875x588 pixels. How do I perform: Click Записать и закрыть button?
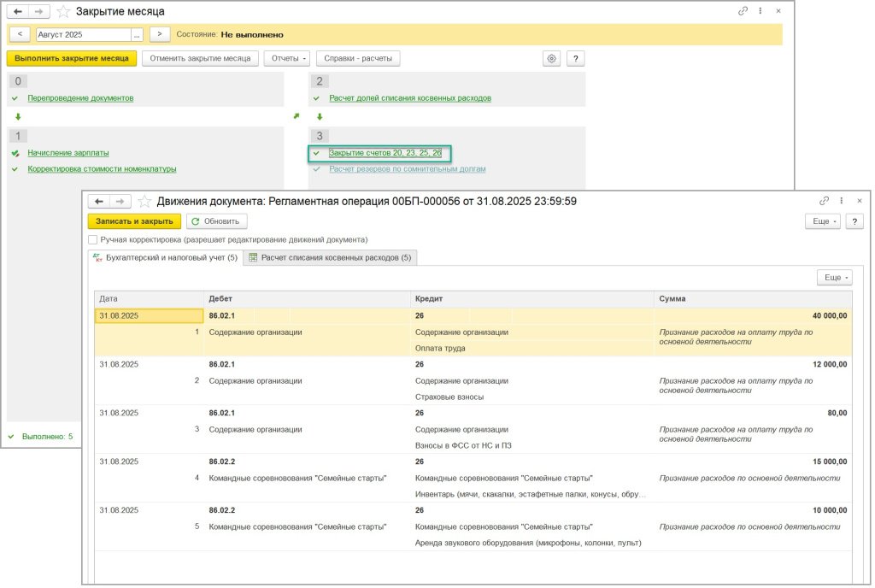[134, 221]
